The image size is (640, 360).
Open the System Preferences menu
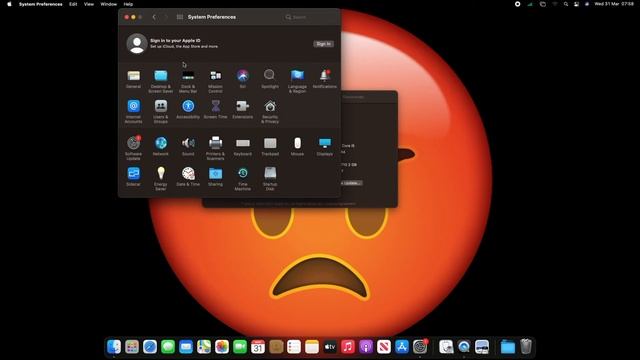point(41,4)
